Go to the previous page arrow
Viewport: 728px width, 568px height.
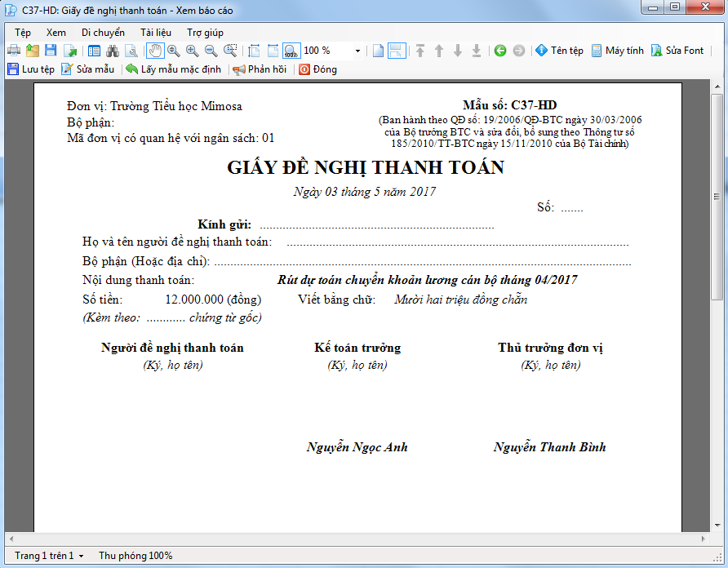[439, 51]
